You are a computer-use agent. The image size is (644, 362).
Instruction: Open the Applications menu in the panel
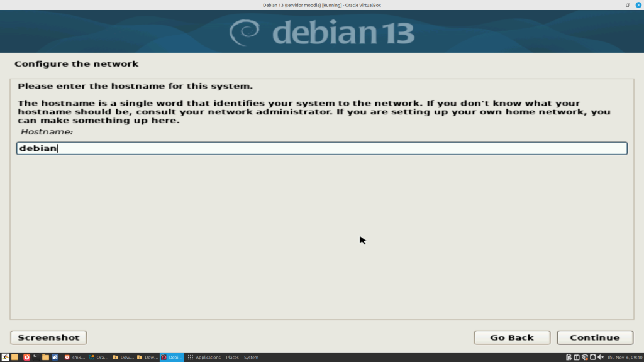pos(204,357)
